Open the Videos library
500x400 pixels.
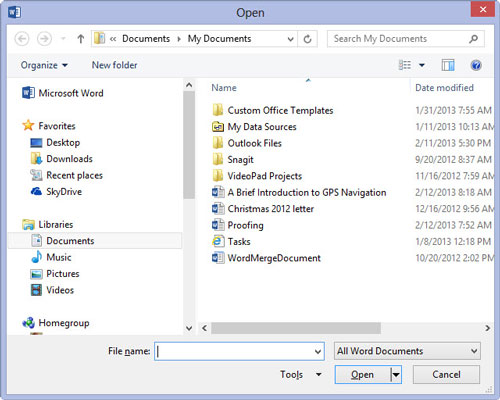coord(52,290)
